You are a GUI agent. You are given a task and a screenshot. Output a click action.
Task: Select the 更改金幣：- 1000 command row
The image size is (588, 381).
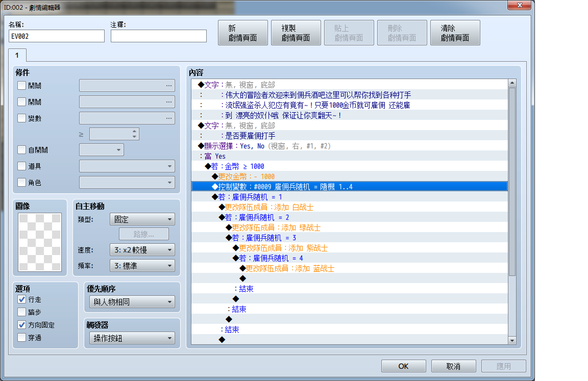click(x=350, y=176)
